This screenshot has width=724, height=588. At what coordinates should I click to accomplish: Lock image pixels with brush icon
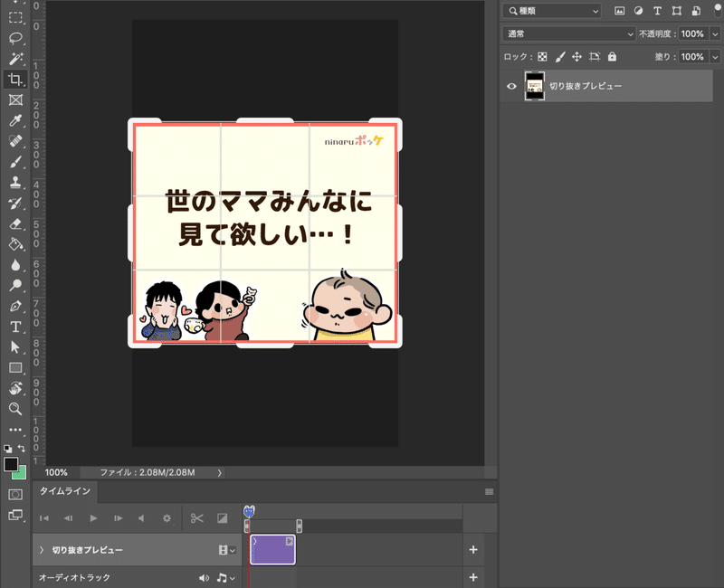(x=560, y=57)
